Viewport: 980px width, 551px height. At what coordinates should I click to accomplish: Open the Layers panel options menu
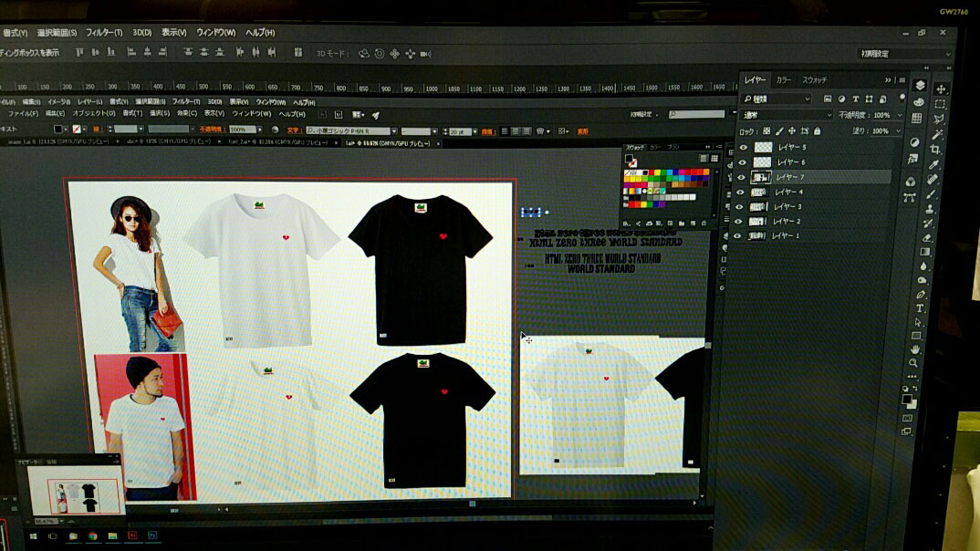pyautogui.click(x=902, y=80)
